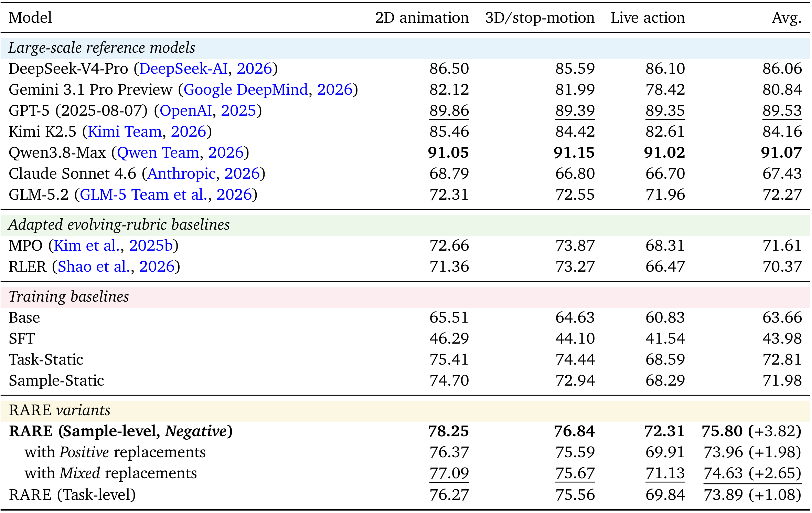Open the GLM-5 Team et al. citation

click(144, 195)
